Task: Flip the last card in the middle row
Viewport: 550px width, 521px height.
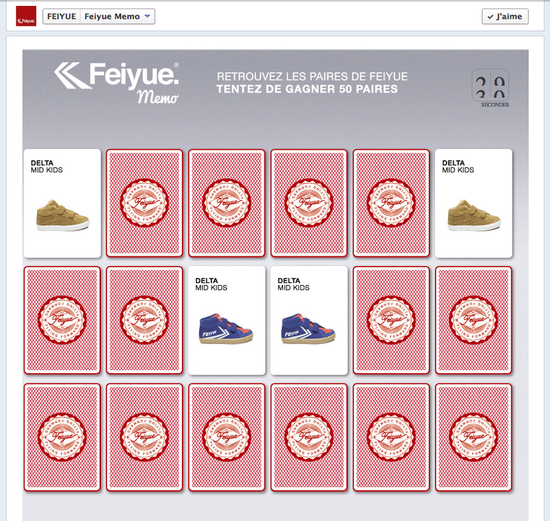Action: [x=474, y=320]
